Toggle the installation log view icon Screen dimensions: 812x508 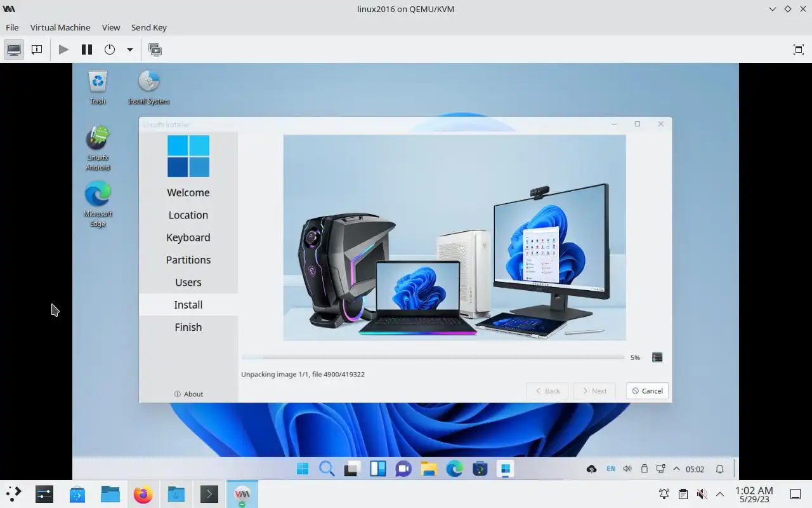(x=657, y=358)
